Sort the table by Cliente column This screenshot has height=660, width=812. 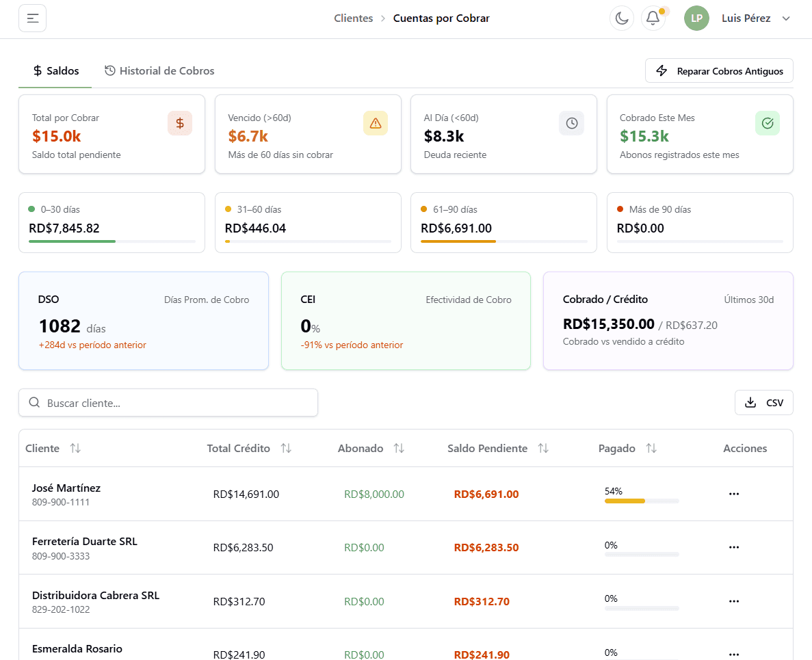coord(75,449)
